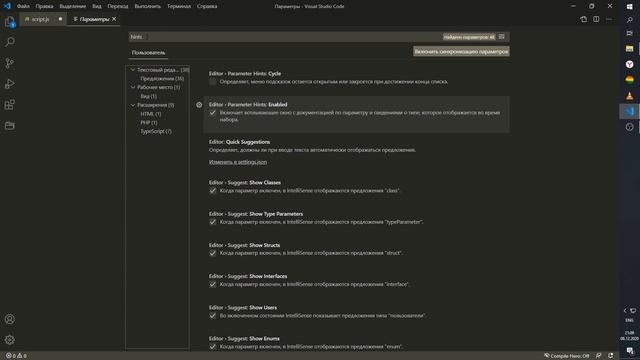Toggle Suggest Show Users checkbox
This screenshot has width=640, height=360.
click(213, 316)
